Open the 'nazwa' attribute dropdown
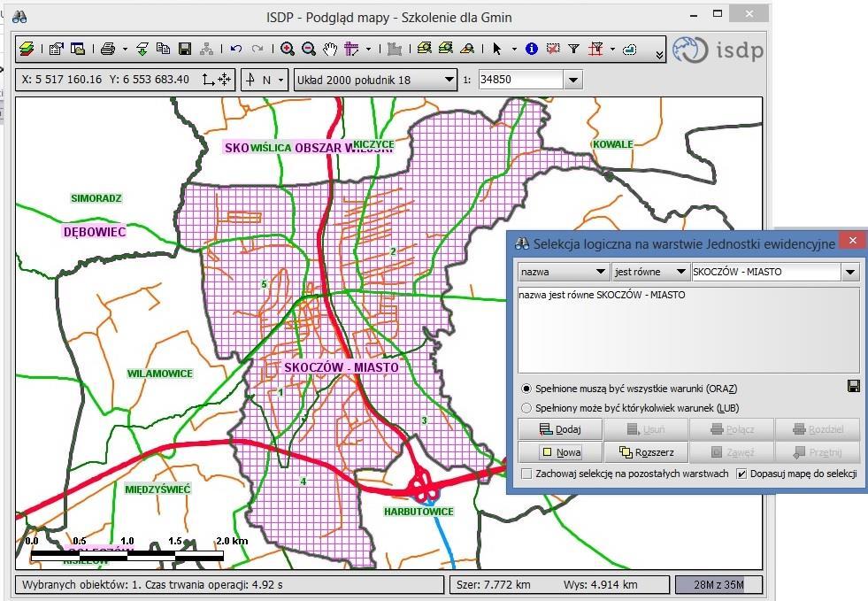 click(x=565, y=272)
